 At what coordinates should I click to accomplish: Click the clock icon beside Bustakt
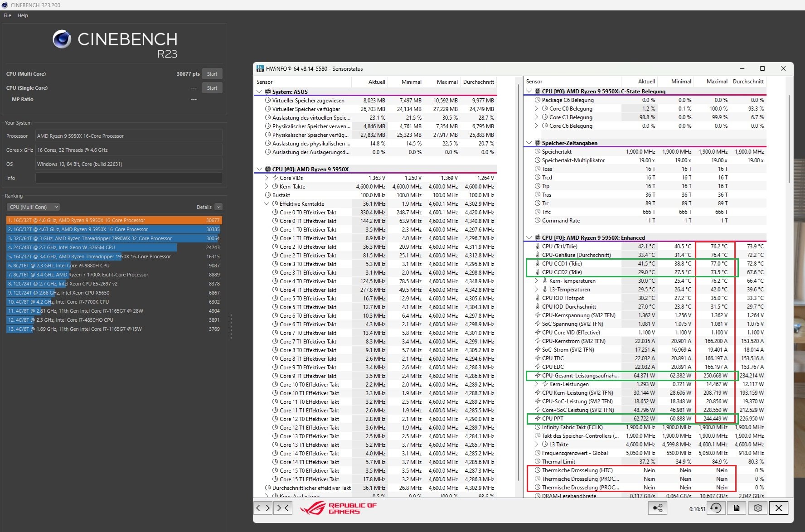tap(268, 195)
